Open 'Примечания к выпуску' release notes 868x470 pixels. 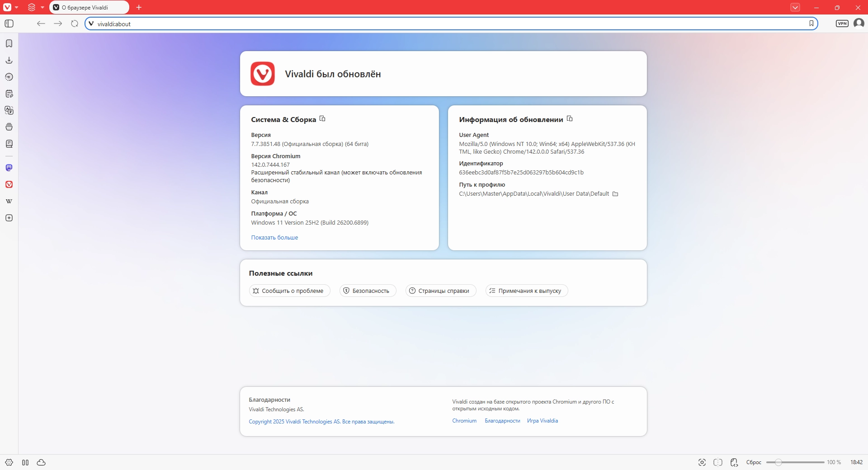pyautogui.click(x=527, y=291)
